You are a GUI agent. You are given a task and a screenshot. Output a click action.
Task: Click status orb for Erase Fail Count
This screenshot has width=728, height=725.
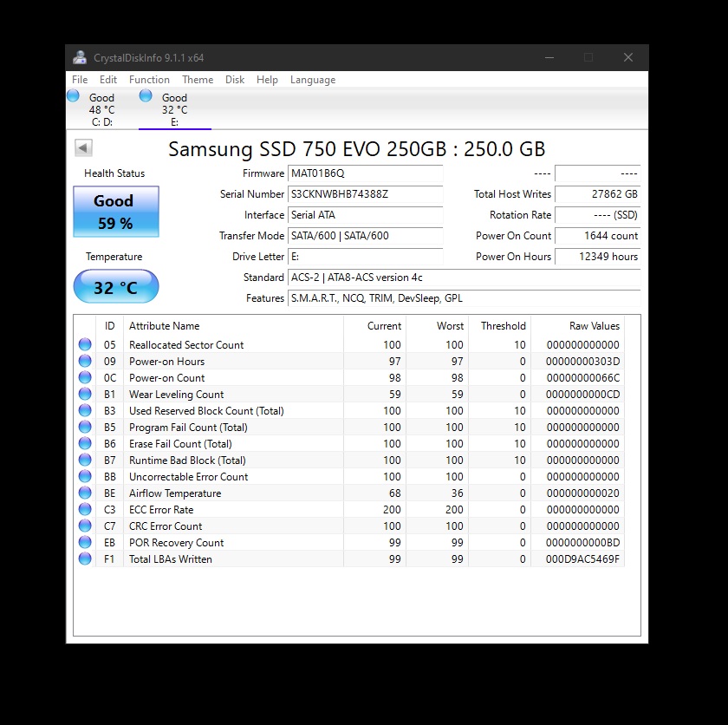coord(85,443)
